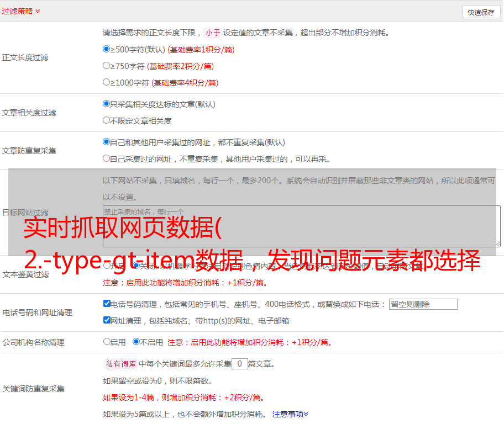Expand the 注意事项 link
This screenshot has width=504, height=424.
point(290,414)
